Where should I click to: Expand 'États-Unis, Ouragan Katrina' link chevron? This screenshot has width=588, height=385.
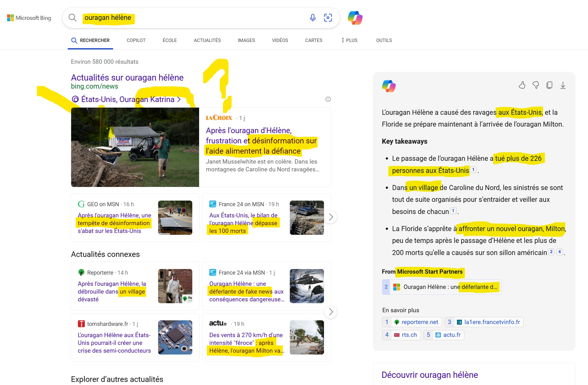[179, 100]
